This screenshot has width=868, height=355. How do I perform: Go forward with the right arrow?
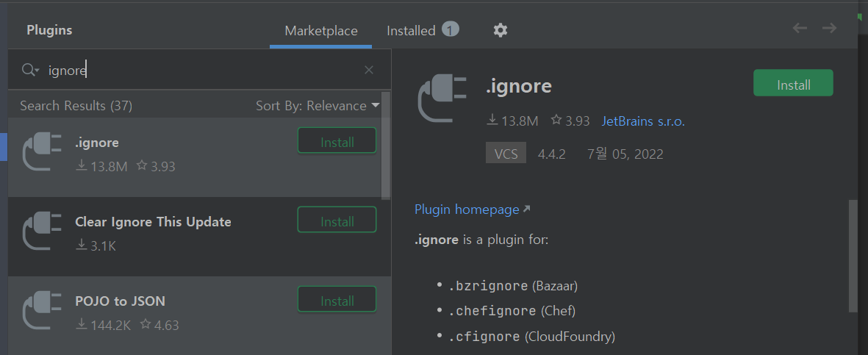(829, 28)
